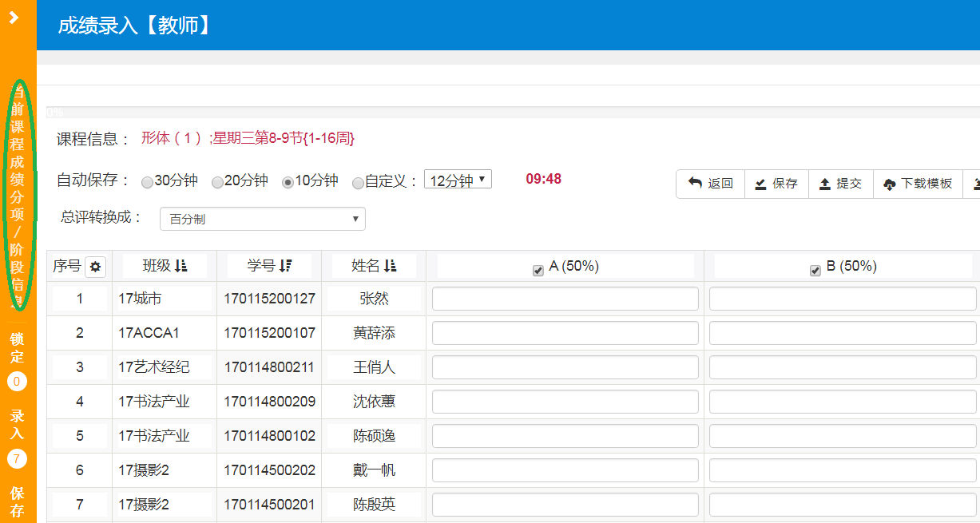
Task: Click the 保存 save icon in toolbar
Action: point(761,184)
